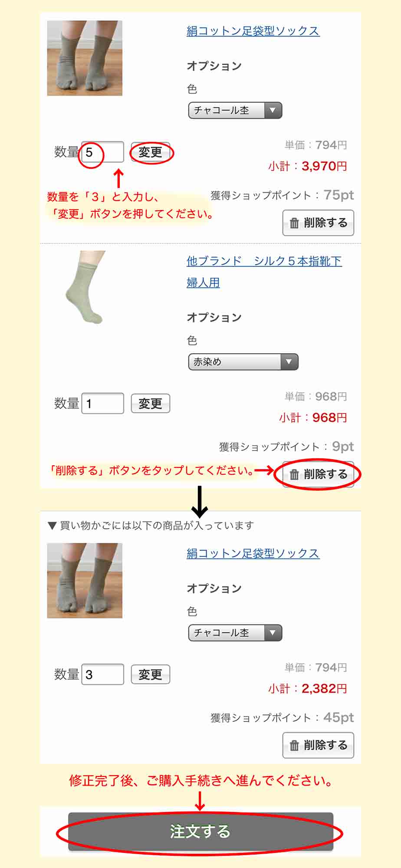Open チャコール杢 dropdown in the lower cart section
The width and height of the screenshot is (401, 868).
click(235, 633)
